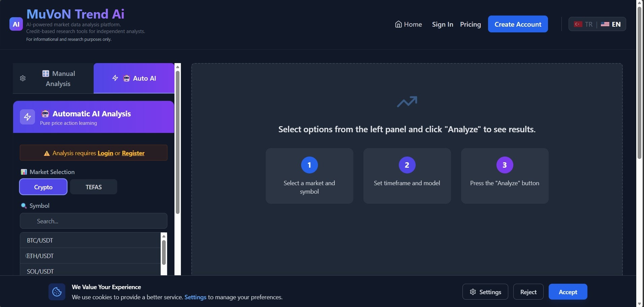Screen dimensions: 644x307
Task: Focus the symbol Search field
Action: coord(94,221)
